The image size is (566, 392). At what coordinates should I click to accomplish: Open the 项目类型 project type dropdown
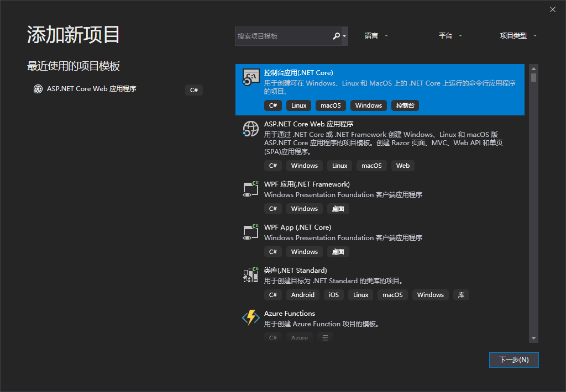click(518, 36)
